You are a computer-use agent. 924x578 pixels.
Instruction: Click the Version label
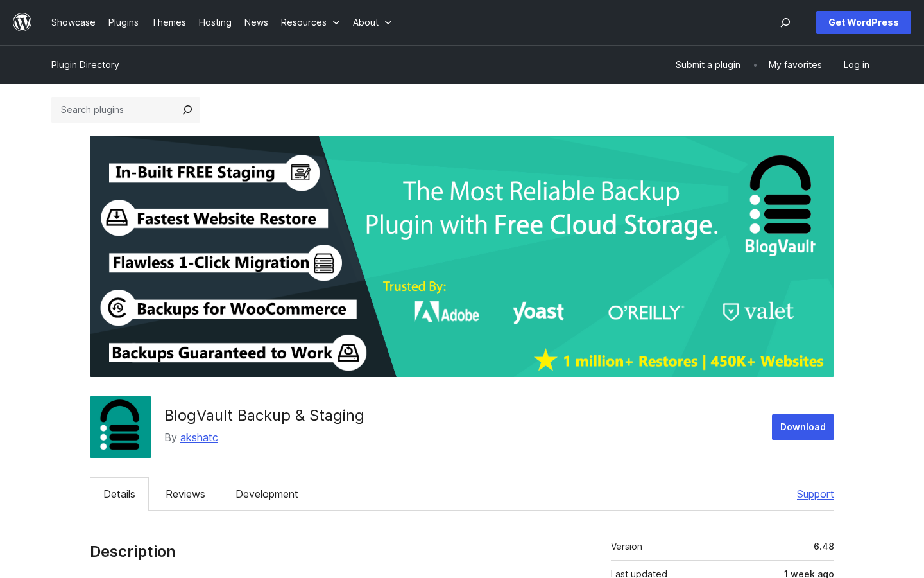tap(626, 547)
